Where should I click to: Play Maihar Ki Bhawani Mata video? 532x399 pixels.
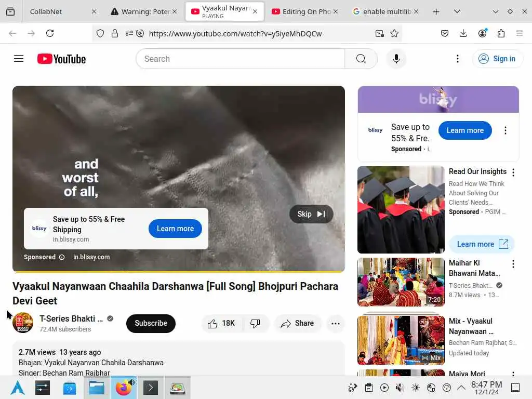tap(401, 282)
